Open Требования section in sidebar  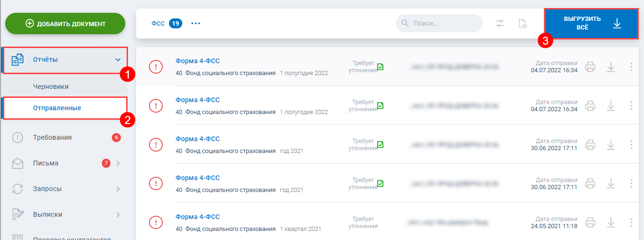[52, 138]
